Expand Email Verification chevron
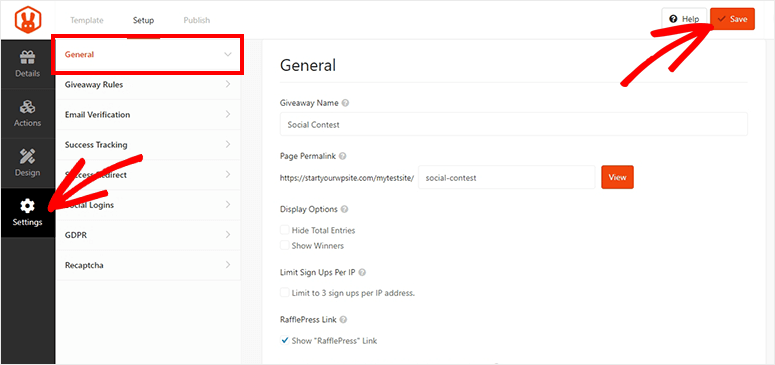This screenshot has height=365, width=775. pos(228,114)
